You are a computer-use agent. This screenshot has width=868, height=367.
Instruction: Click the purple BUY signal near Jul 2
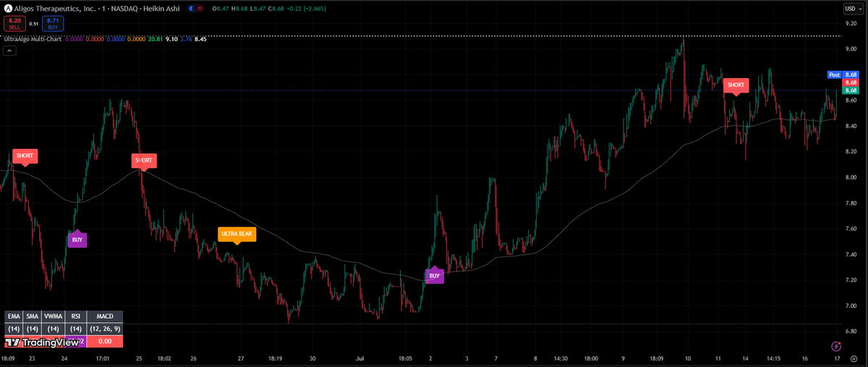(434, 276)
